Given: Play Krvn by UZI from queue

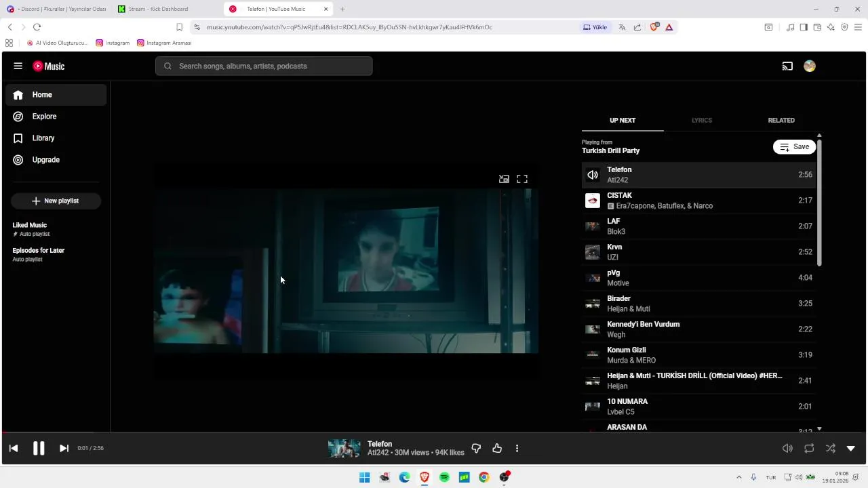Looking at the screenshot, I should 698,252.
